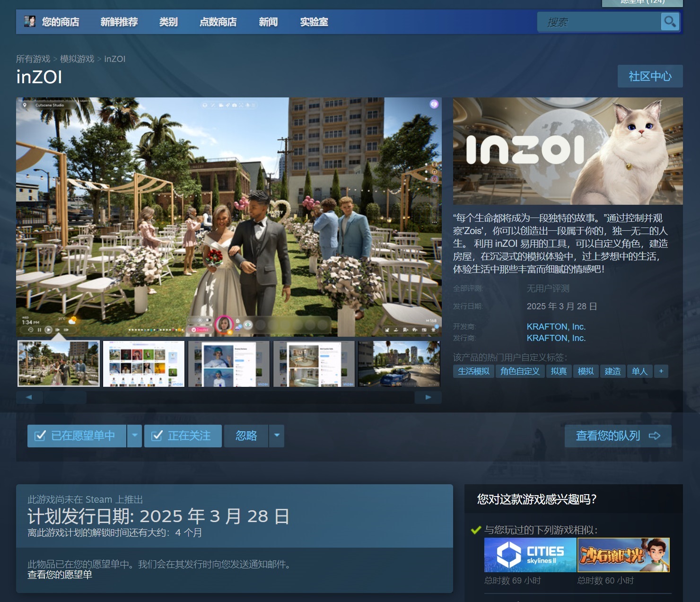
Task: Open the 点数商店 tab
Action: (218, 22)
